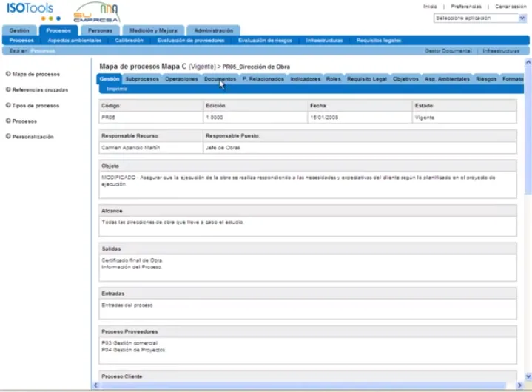Open the Asp. Ambientales tab
Screen dimensions: 532x392
coord(447,79)
